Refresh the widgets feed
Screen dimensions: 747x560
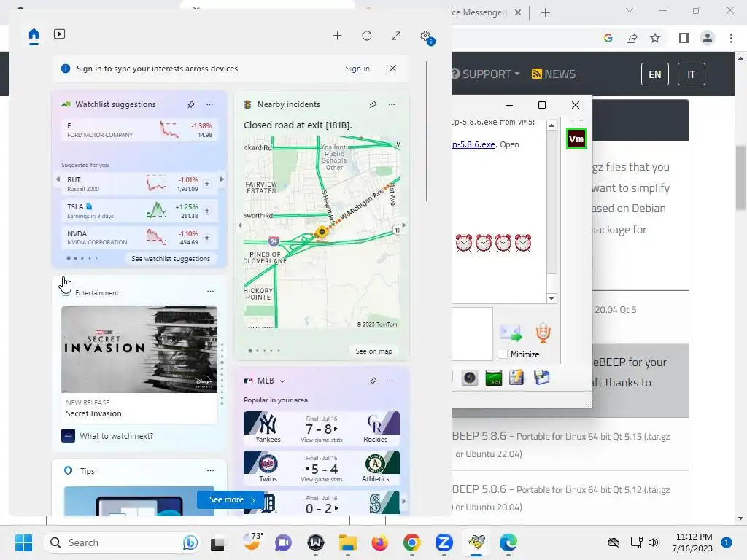pos(367,36)
